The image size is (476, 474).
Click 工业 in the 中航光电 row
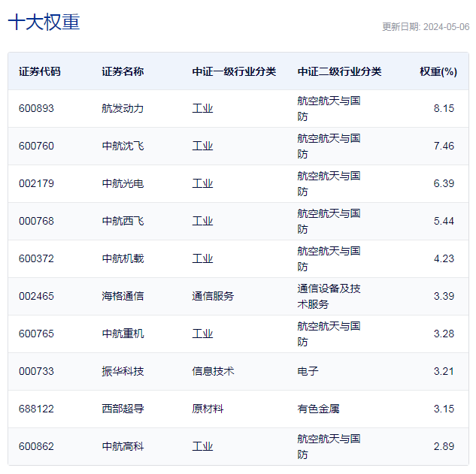202,183
